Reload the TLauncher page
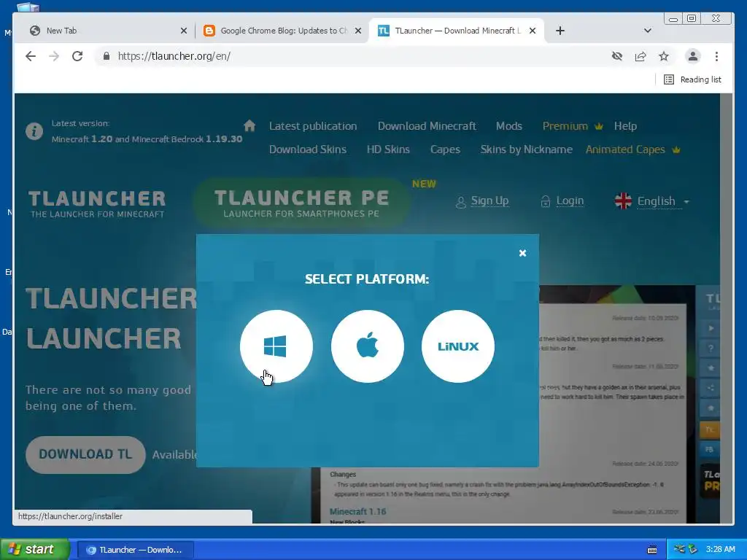This screenshot has height=560, width=747. tap(77, 56)
